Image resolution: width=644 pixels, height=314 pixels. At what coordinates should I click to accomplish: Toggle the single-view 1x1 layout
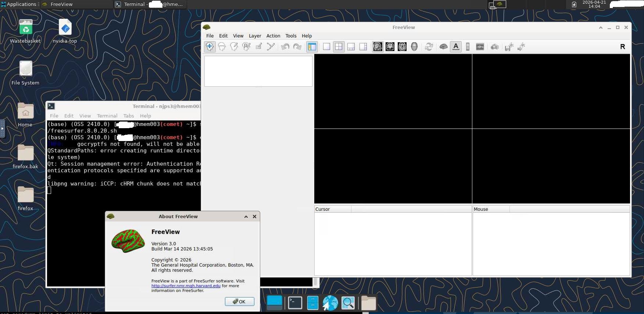point(326,47)
